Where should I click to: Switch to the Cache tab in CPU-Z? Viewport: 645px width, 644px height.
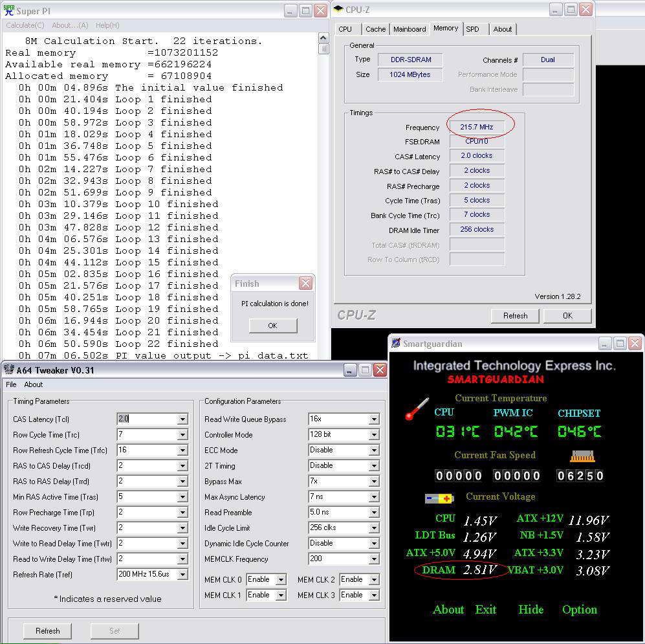pyautogui.click(x=376, y=29)
